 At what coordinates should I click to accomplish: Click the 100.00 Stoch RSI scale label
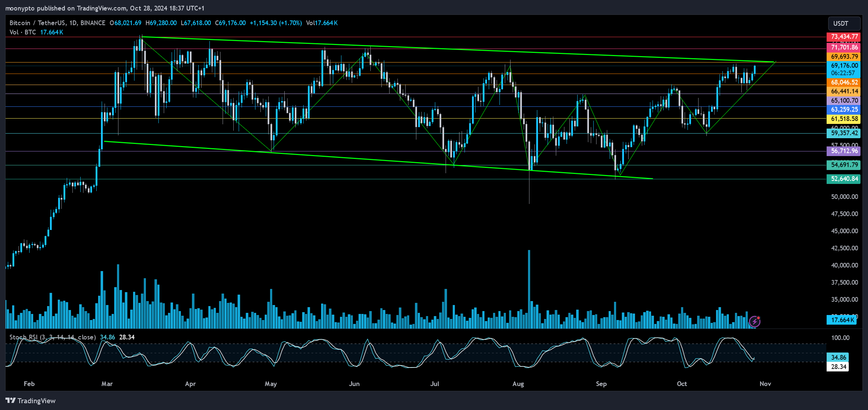pos(840,338)
